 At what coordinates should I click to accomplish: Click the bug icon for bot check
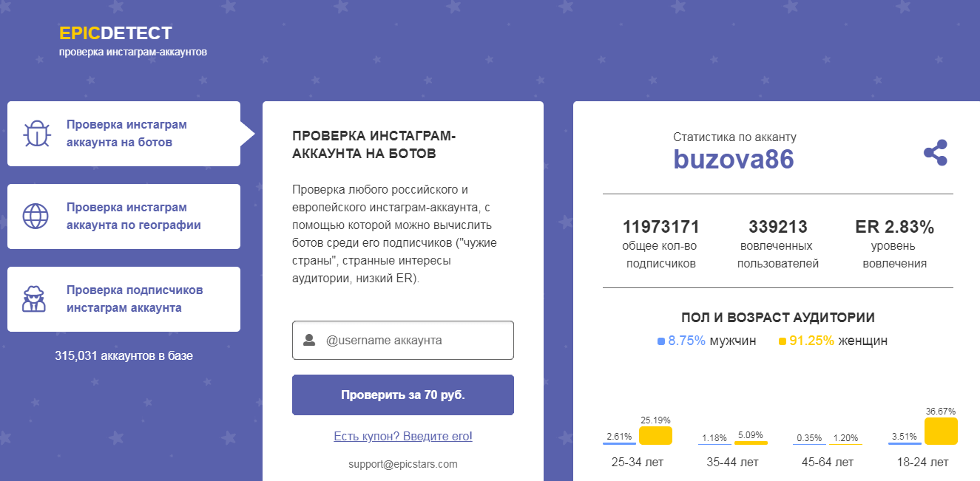point(36,134)
